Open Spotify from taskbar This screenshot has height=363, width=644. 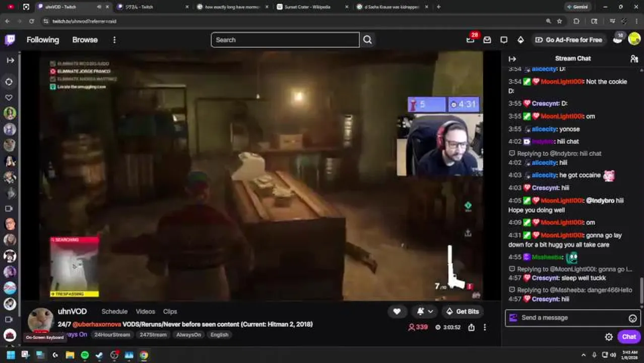tap(85, 355)
